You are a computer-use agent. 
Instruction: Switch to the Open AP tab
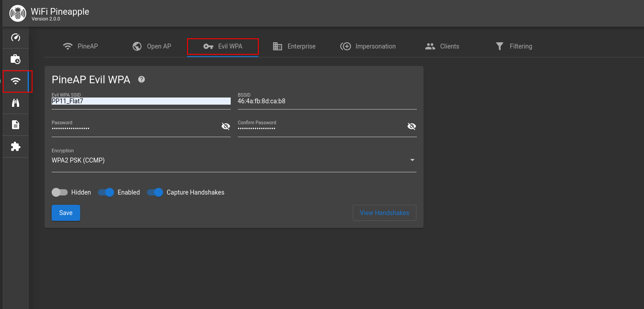coord(152,46)
